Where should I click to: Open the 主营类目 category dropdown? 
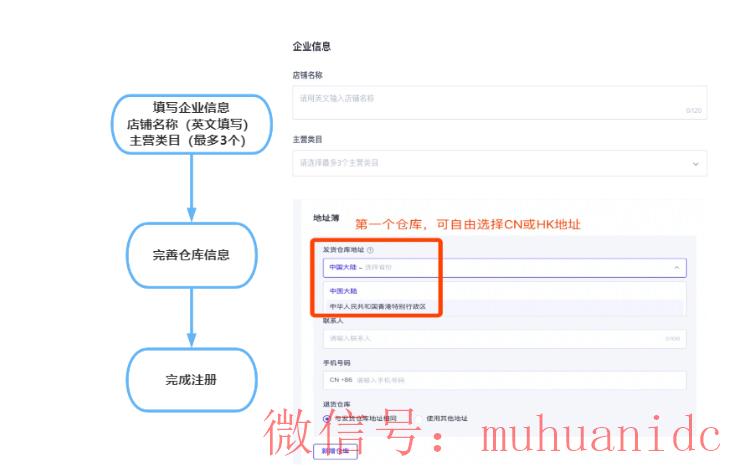pyautogui.click(x=499, y=163)
